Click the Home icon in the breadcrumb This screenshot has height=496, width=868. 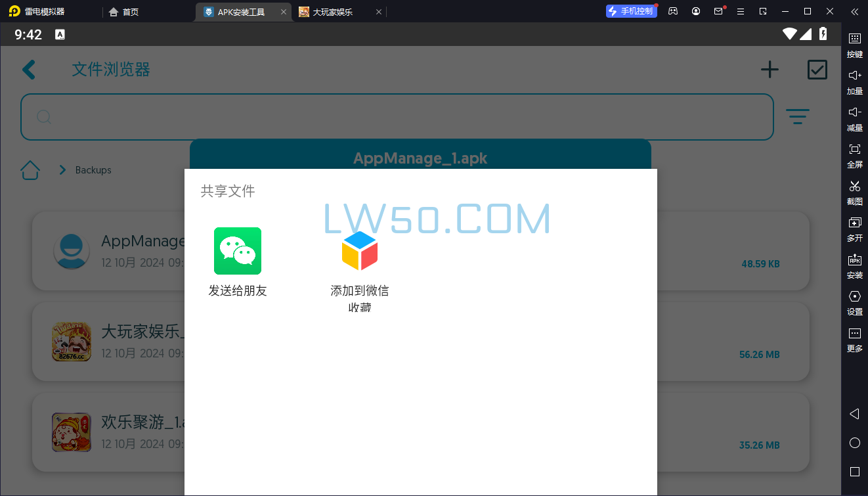[x=30, y=169]
